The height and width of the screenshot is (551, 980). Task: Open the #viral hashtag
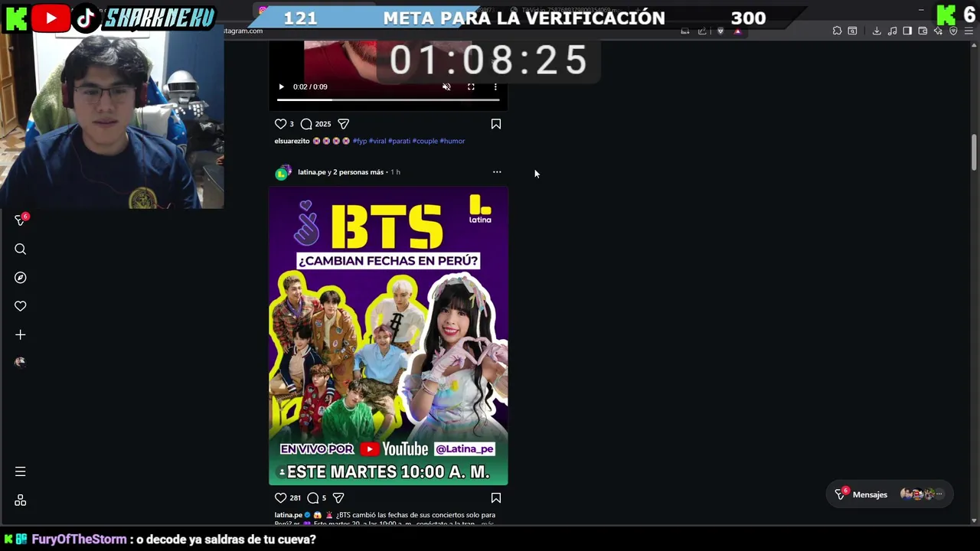click(377, 141)
